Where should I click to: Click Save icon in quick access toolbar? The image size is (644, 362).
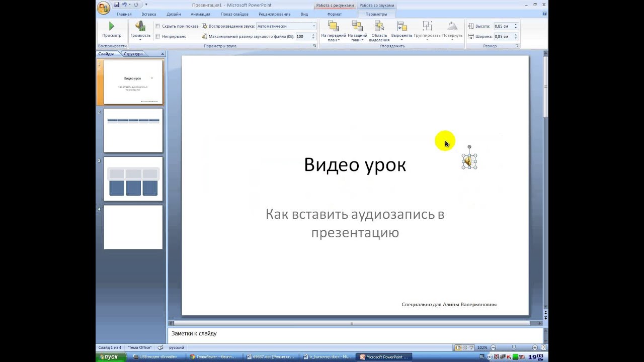[x=117, y=5]
